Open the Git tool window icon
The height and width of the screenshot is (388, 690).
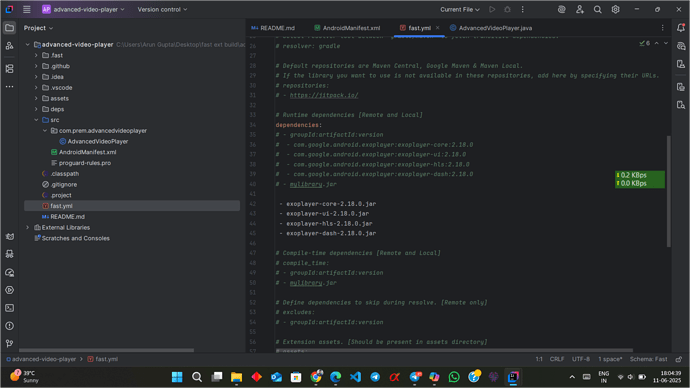[9, 344]
